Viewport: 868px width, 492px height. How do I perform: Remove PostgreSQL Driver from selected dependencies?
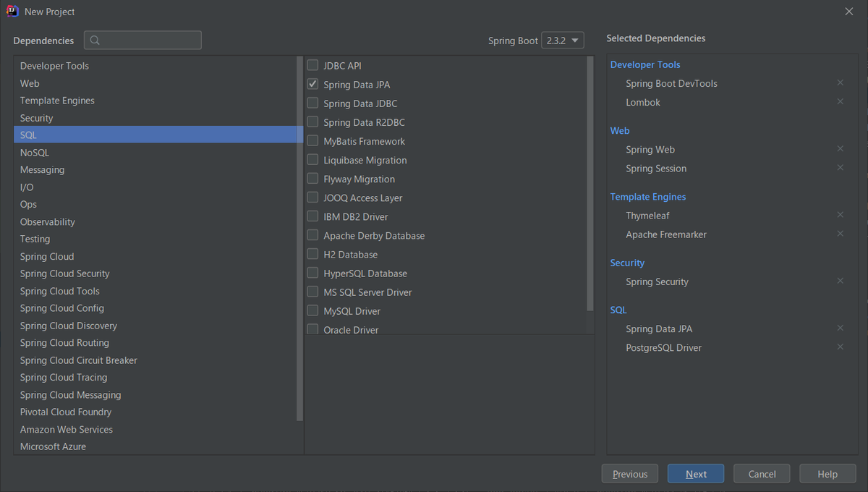[x=840, y=347]
